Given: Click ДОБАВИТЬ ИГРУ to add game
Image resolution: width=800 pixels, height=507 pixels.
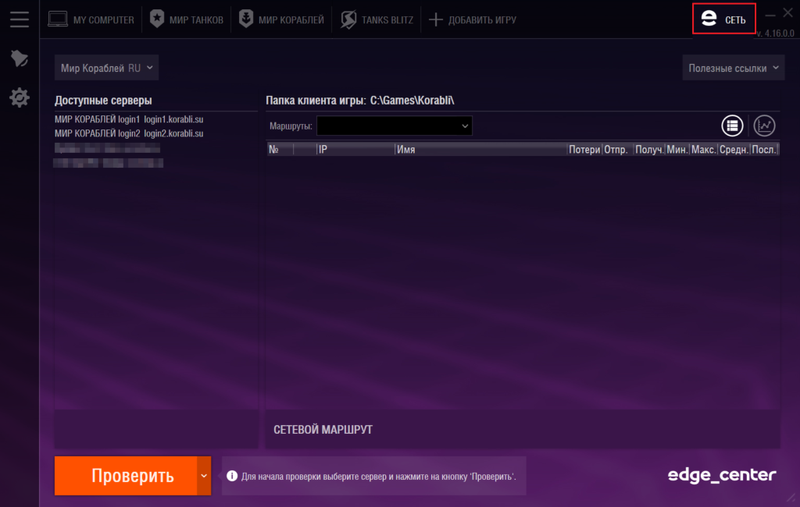Looking at the screenshot, I should click(x=472, y=19).
